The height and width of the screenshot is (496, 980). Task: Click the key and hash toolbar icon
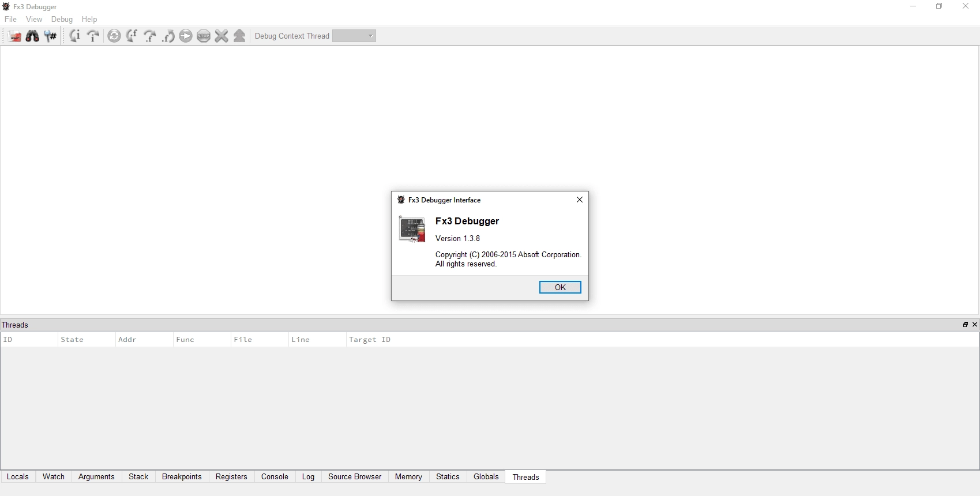coord(51,36)
